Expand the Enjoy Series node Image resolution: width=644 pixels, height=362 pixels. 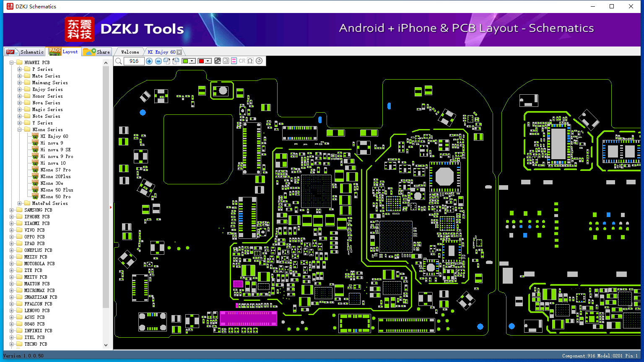tap(20, 89)
